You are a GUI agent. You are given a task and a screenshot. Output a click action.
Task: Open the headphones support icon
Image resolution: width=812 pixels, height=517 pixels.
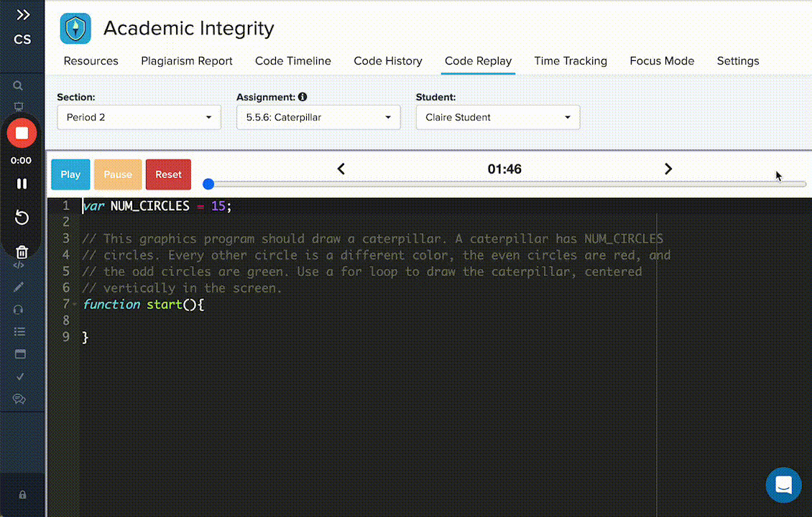point(19,309)
